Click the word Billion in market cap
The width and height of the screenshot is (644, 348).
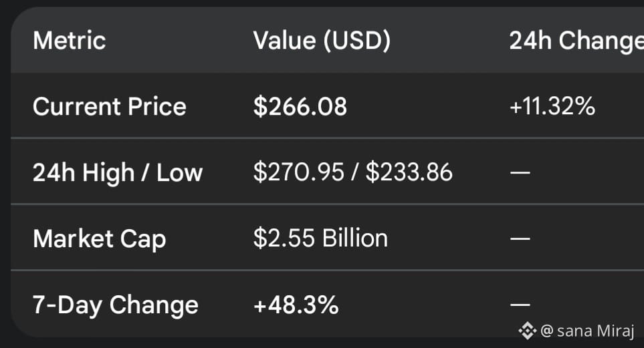[x=355, y=238]
